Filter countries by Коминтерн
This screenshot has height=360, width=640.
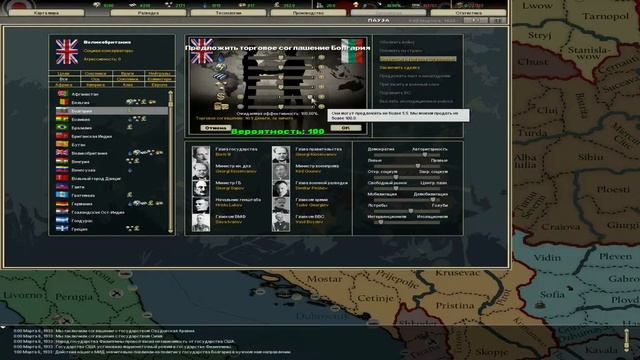pyautogui.click(x=159, y=79)
